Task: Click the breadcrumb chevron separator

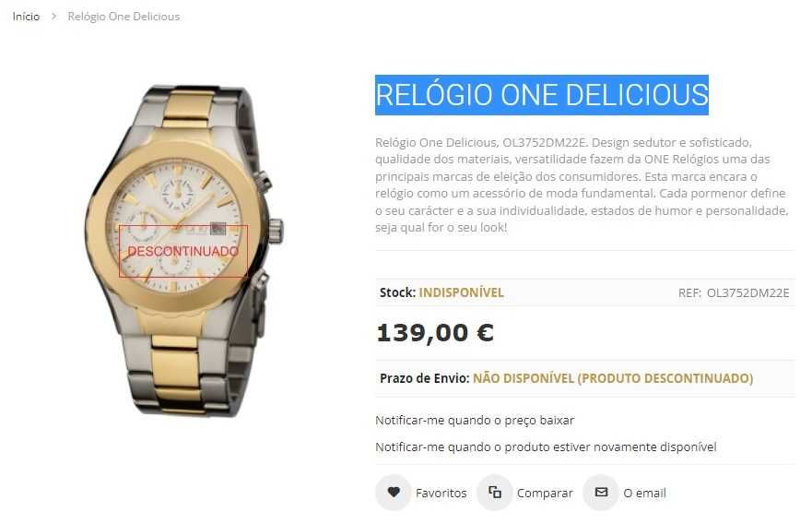Action: click(53, 17)
